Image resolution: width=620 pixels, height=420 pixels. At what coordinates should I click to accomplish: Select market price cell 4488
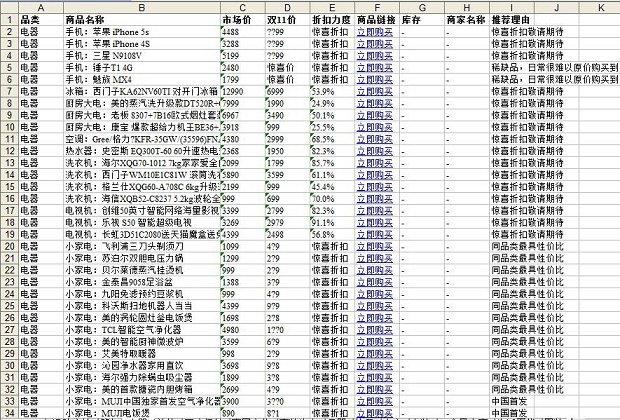pyautogui.click(x=243, y=32)
